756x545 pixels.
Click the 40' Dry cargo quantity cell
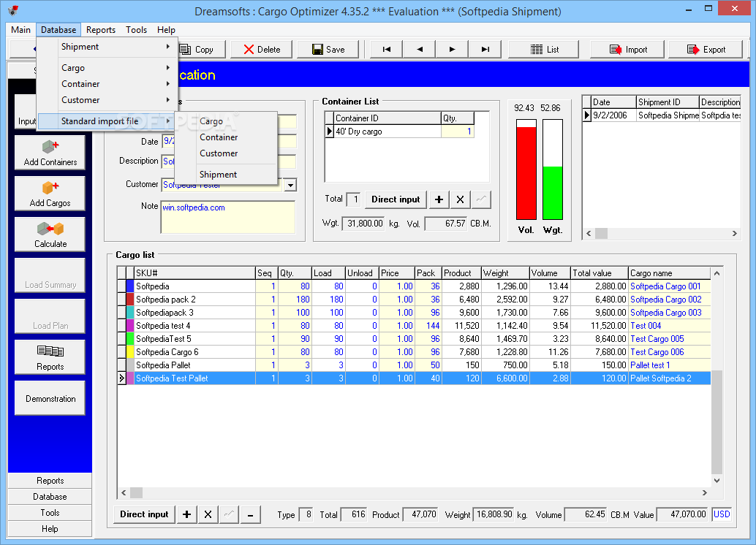tap(458, 132)
